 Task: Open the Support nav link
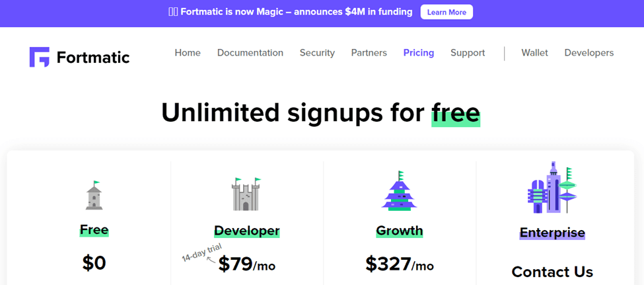click(x=468, y=53)
